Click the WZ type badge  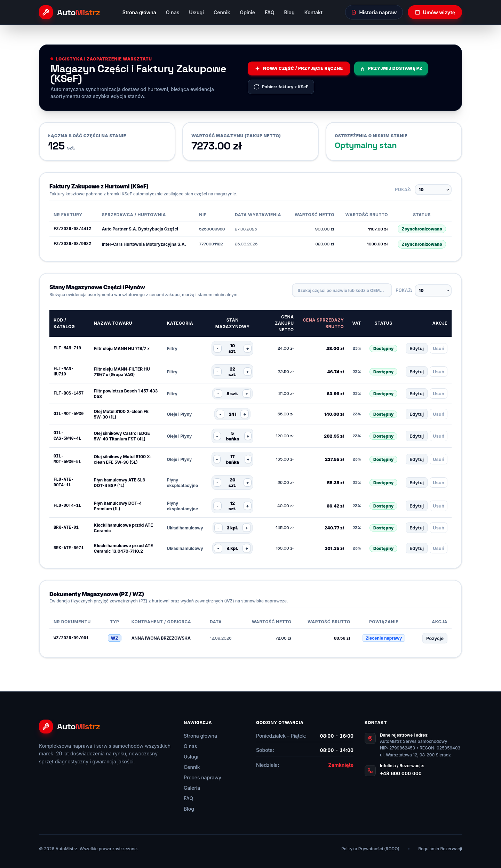[114, 638]
